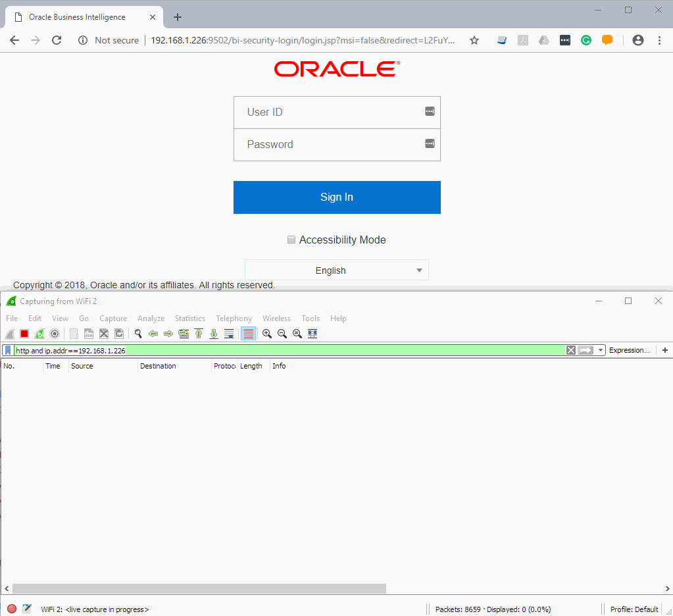Open the Wireshark File menu
The height and width of the screenshot is (616, 673).
(12, 319)
